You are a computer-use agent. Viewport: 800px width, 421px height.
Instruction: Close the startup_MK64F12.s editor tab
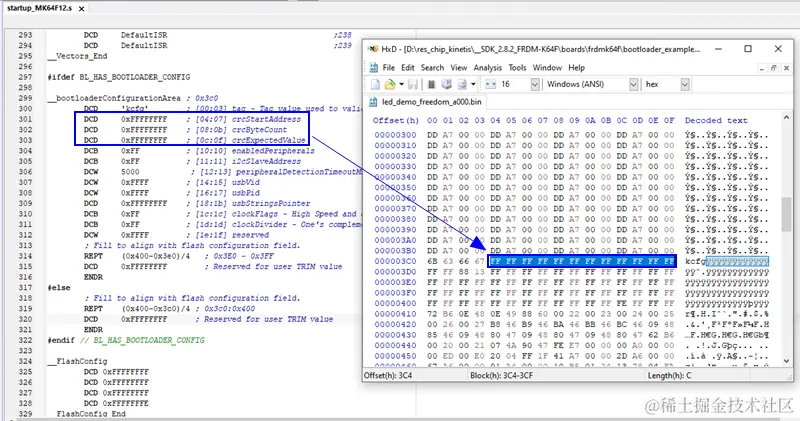[x=81, y=9]
